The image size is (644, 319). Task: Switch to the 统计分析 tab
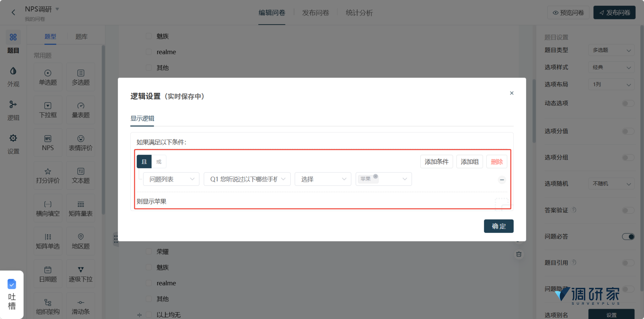point(359,13)
